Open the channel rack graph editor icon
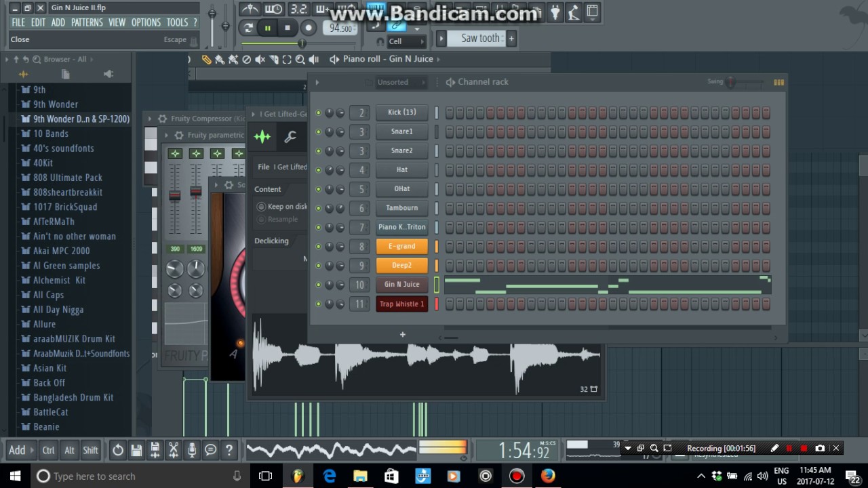Image resolution: width=868 pixels, height=488 pixels. coord(778,83)
